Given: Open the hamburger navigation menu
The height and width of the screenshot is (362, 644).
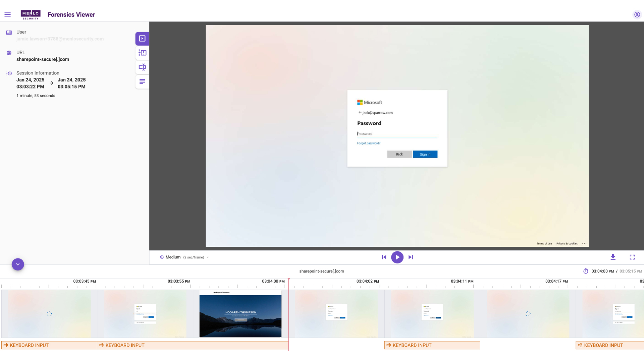Looking at the screenshot, I should coord(7,14).
